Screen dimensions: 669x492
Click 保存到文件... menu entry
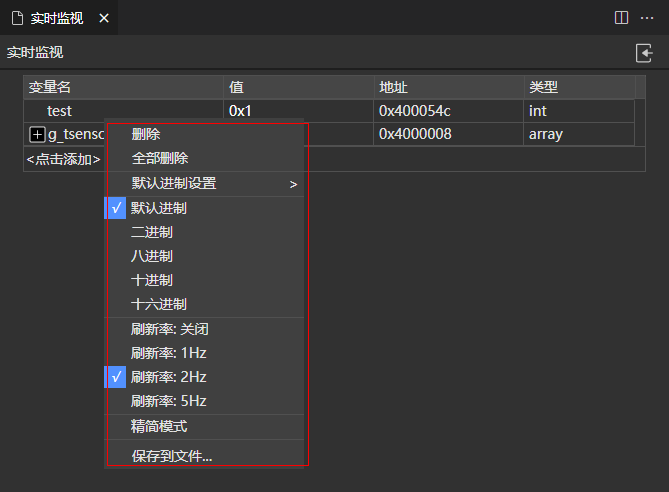click(172, 456)
